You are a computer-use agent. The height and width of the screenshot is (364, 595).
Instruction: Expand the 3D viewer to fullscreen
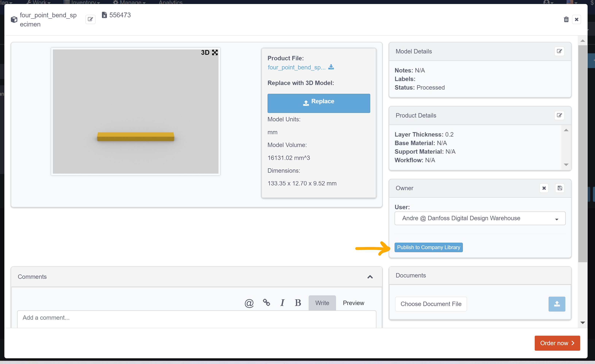[x=215, y=52]
